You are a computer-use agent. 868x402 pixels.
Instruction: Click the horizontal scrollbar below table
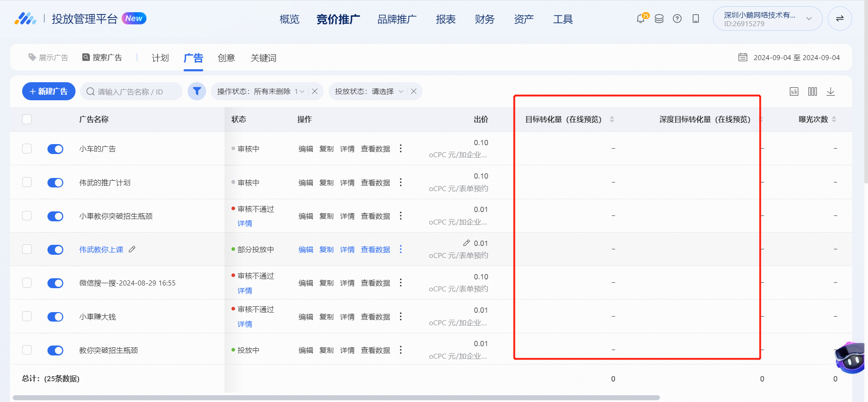point(336,398)
